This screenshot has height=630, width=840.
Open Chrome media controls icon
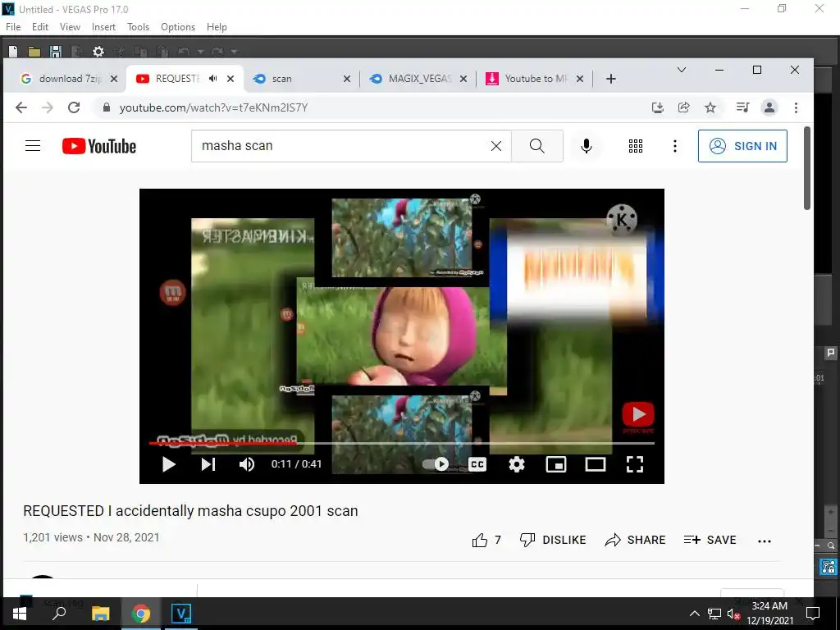(x=742, y=107)
